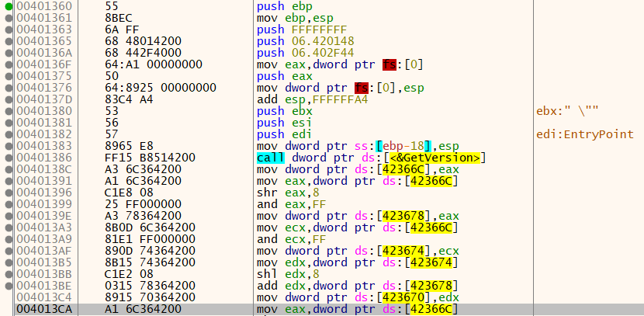Toggle the breakpoint dot at 0040136F
644x316 pixels.
coord(8,64)
